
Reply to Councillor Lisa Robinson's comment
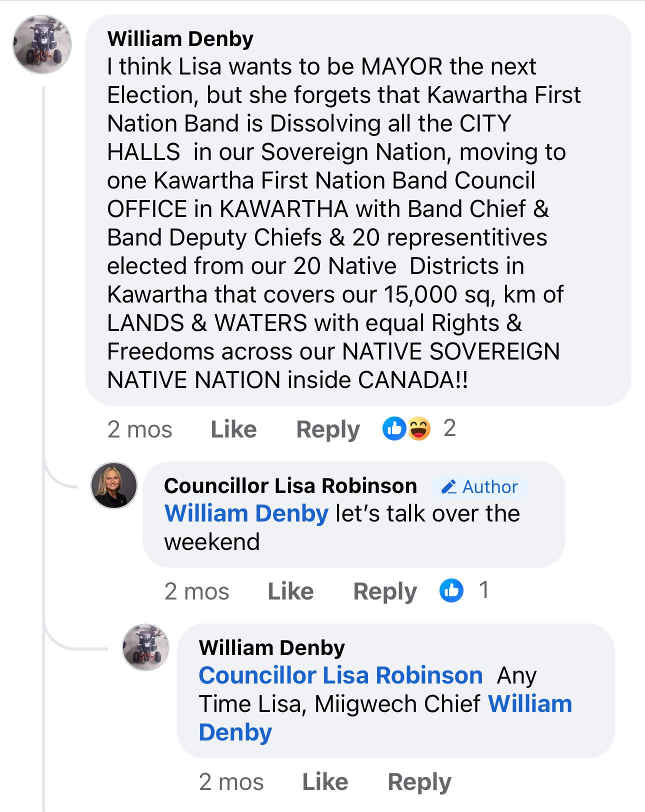click(385, 591)
